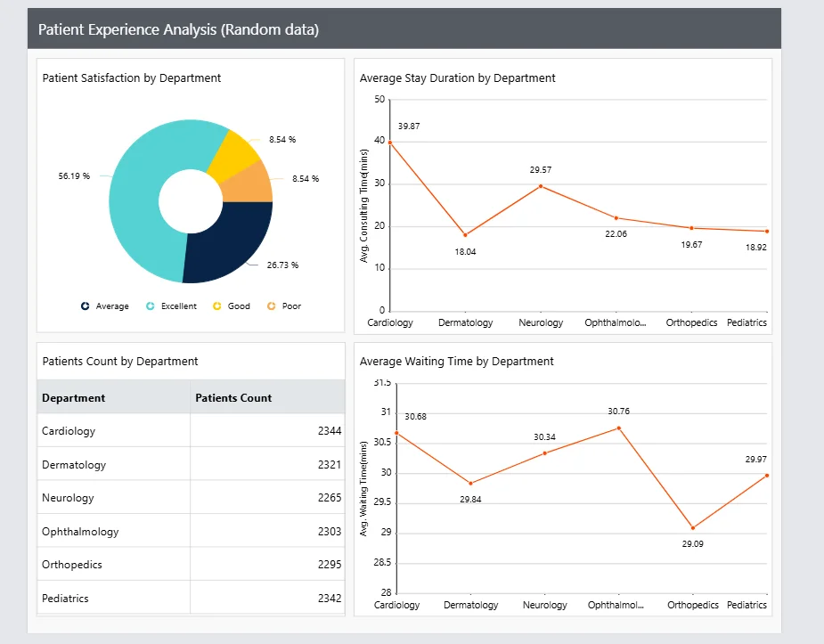
Task: Click the 2265 patients count cell
Action: pos(267,497)
